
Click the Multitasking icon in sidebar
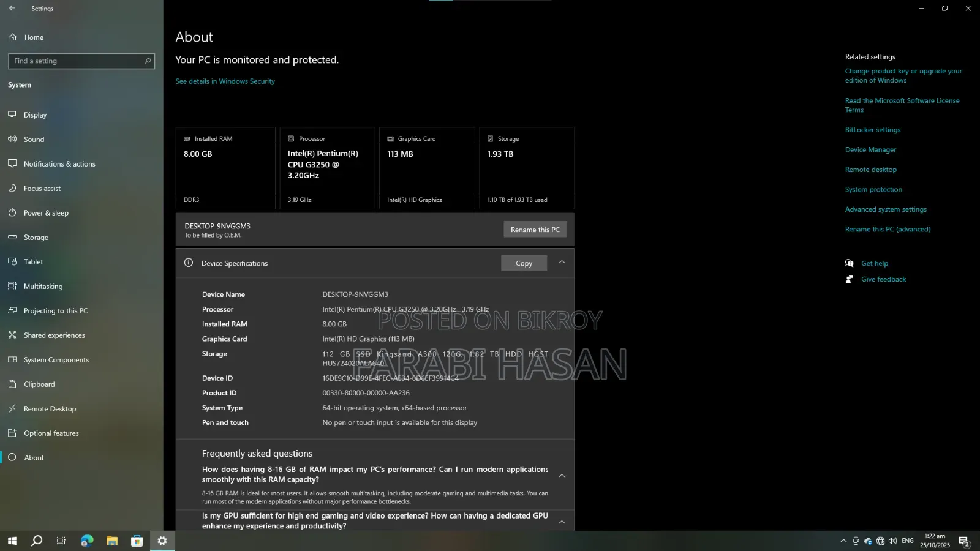click(12, 286)
